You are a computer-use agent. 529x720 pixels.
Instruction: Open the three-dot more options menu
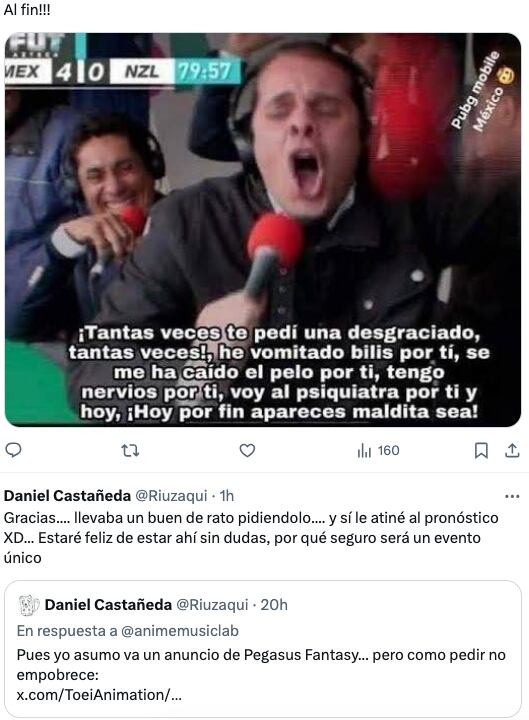(x=512, y=496)
